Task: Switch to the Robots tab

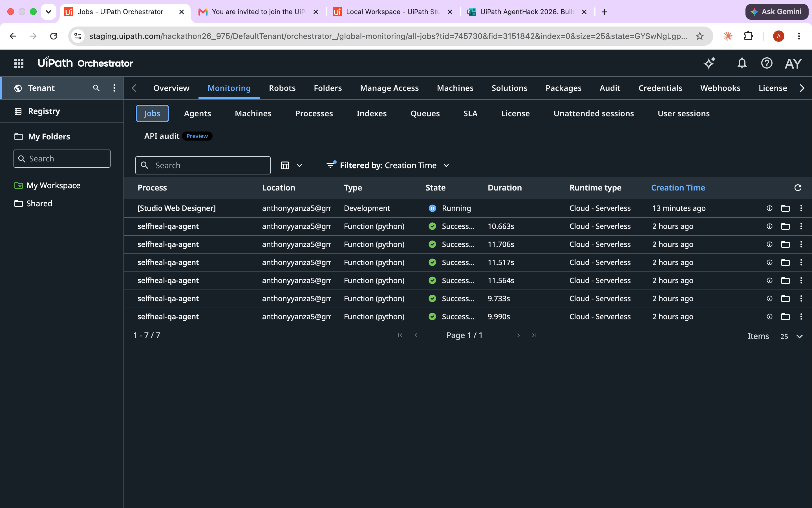Action: [282, 88]
